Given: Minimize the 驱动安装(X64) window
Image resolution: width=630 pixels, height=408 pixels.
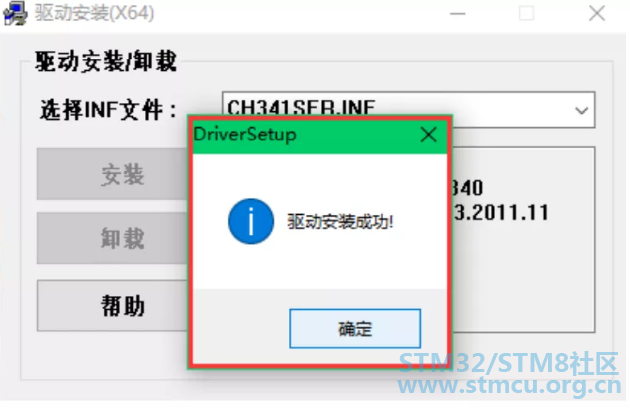Looking at the screenshot, I should pos(457,14).
